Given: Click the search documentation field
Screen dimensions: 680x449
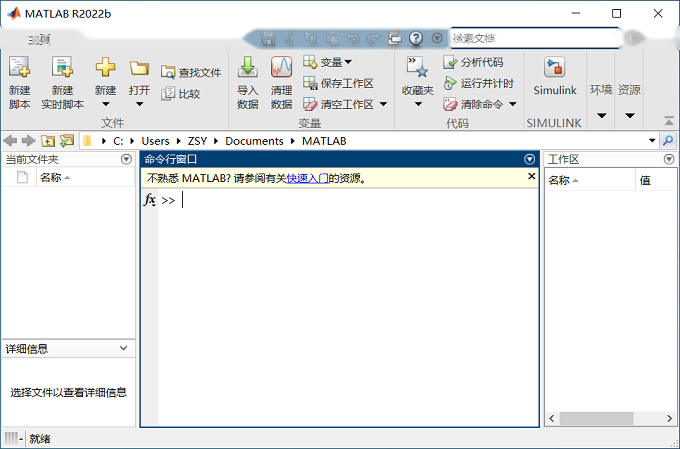Looking at the screenshot, I should (535, 38).
